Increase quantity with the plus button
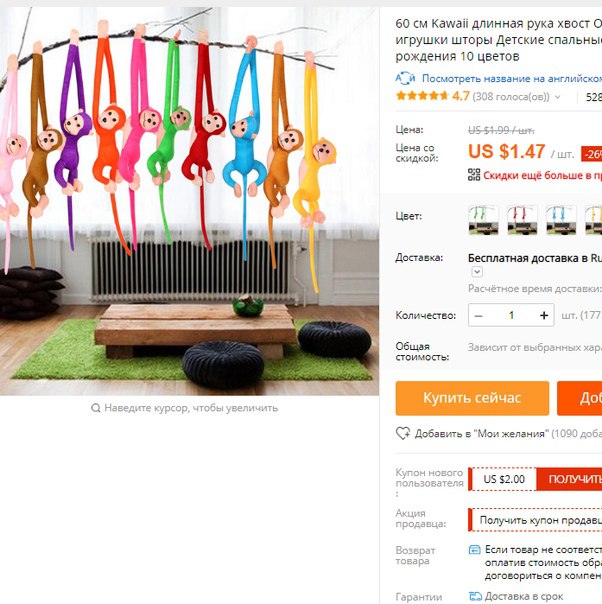This screenshot has height=604, width=602. click(x=544, y=316)
